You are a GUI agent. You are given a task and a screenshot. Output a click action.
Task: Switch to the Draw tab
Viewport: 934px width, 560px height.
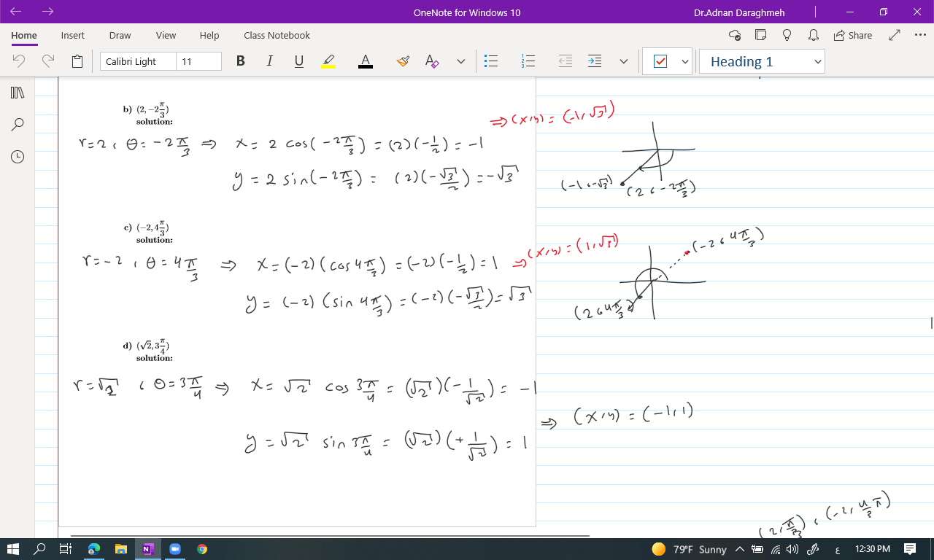tap(120, 35)
